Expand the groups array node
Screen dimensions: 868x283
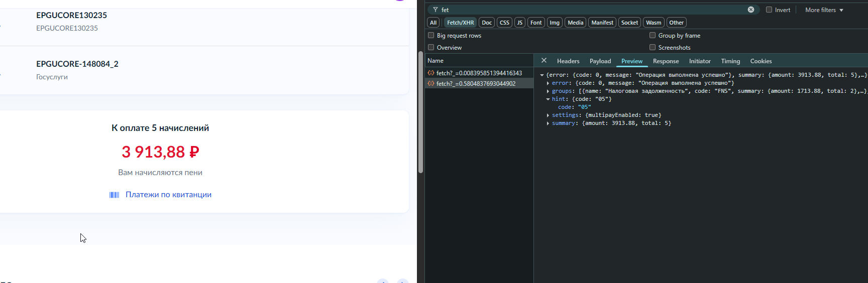548,91
